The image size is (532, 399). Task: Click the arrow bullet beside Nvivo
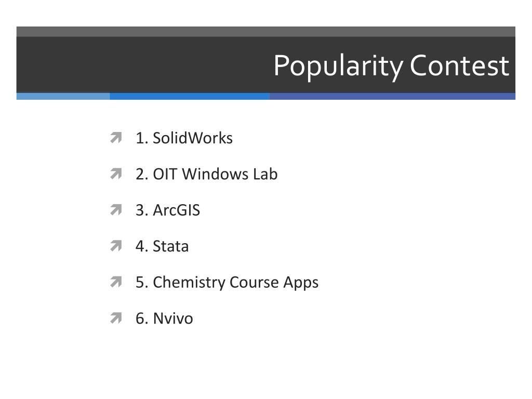tap(116, 318)
